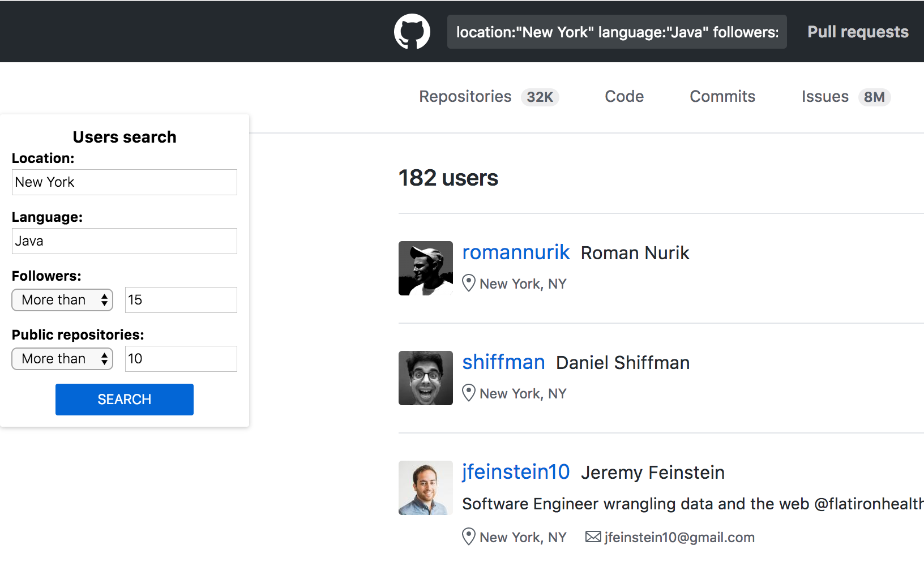Click the Location text field
This screenshot has height=575, width=924.
125,182
